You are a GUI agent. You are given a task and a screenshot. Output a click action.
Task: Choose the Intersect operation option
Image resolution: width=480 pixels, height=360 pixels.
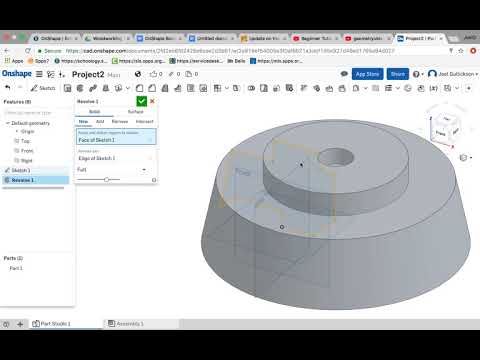(x=145, y=122)
